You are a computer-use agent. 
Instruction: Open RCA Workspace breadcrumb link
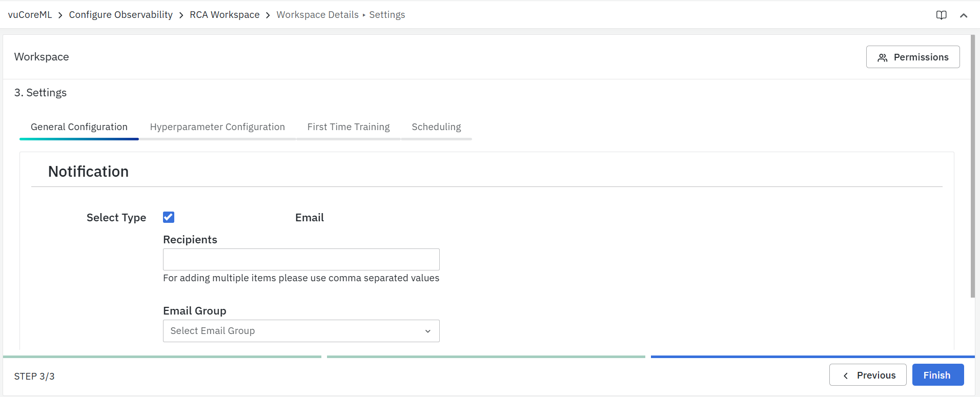pos(224,15)
